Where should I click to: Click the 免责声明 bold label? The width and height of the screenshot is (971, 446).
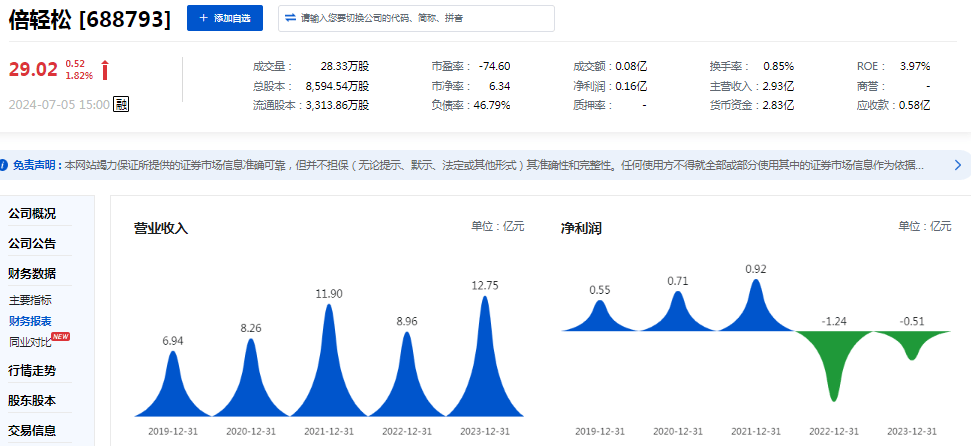(x=37, y=165)
